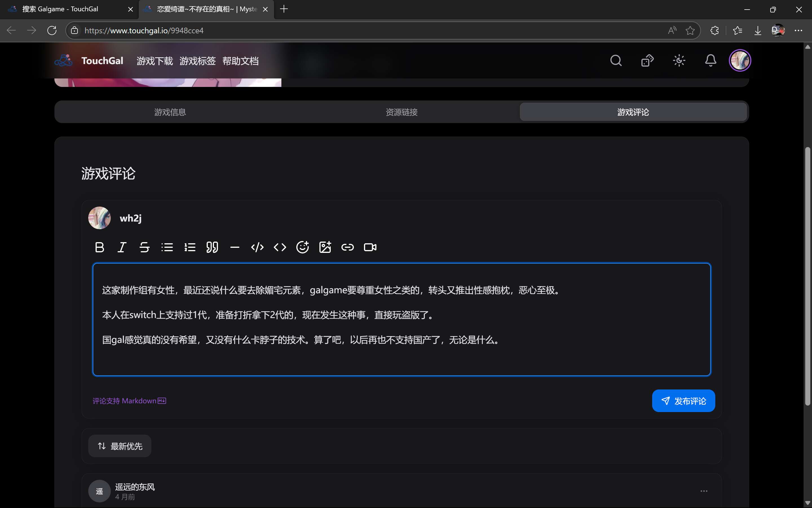Focus the comment text editor
The width and height of the screenshot is (812, 508).
pyautogui.click(x=402, y=319)
